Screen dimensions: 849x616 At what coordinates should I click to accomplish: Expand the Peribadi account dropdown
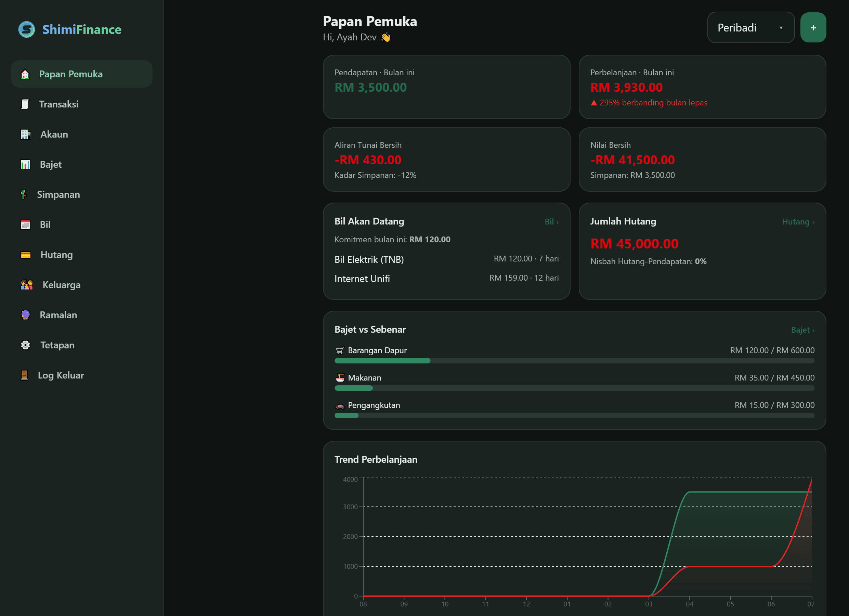(751, 28)
